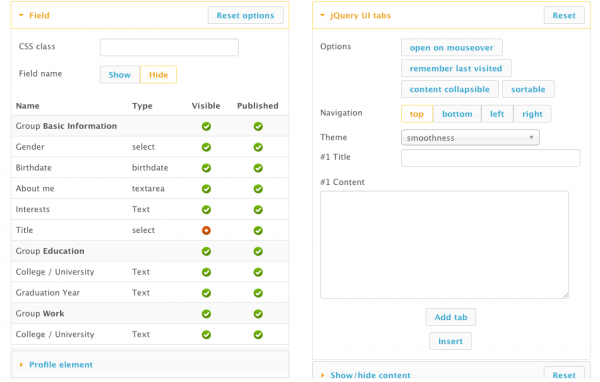Focus the #1 Title input field
Image resolution: width=600 pixels, height=382 pixels.
coord(491,158)
